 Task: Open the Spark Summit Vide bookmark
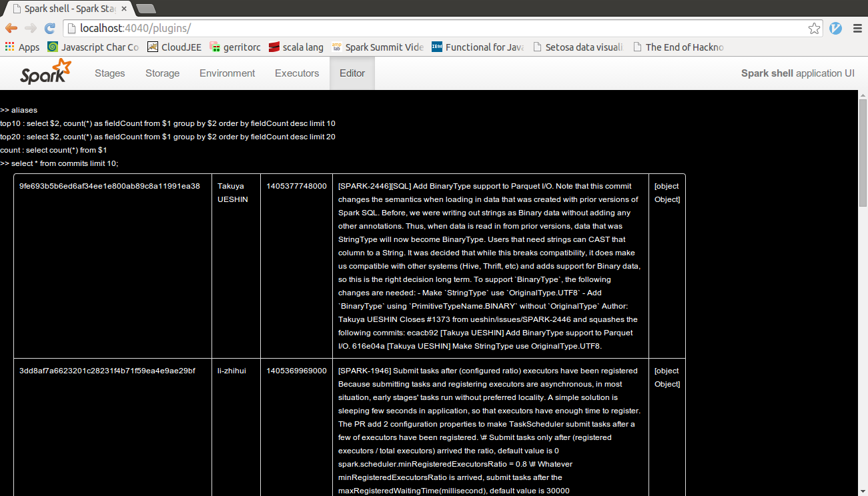[x=378, y=47]
